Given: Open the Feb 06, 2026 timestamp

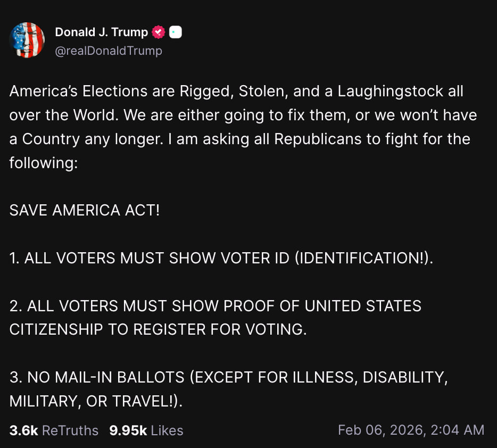Looking at the screenshot, I should (411, 430).
